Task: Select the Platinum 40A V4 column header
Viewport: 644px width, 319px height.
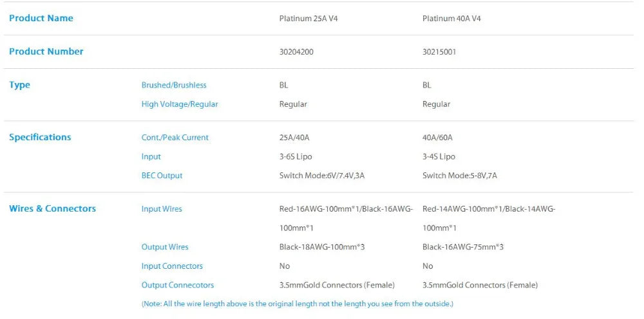Action: 451,19
